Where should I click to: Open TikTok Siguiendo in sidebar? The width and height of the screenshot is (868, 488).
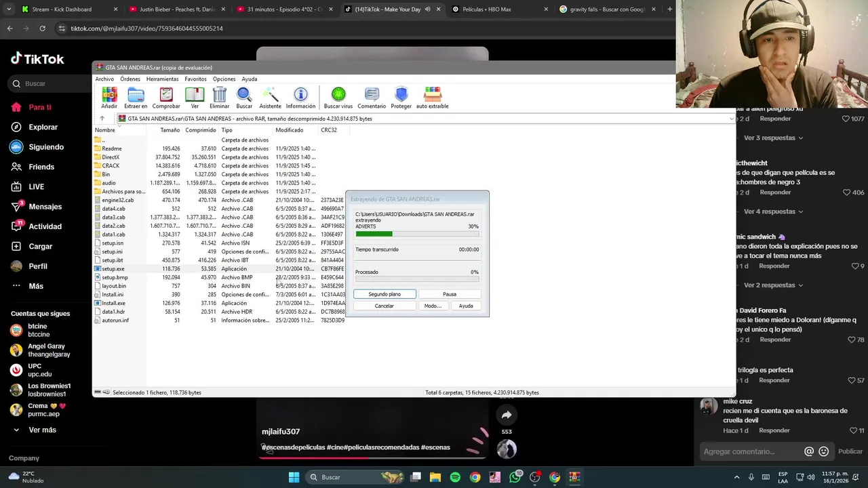pyautogui.click(x=37, y=147)
